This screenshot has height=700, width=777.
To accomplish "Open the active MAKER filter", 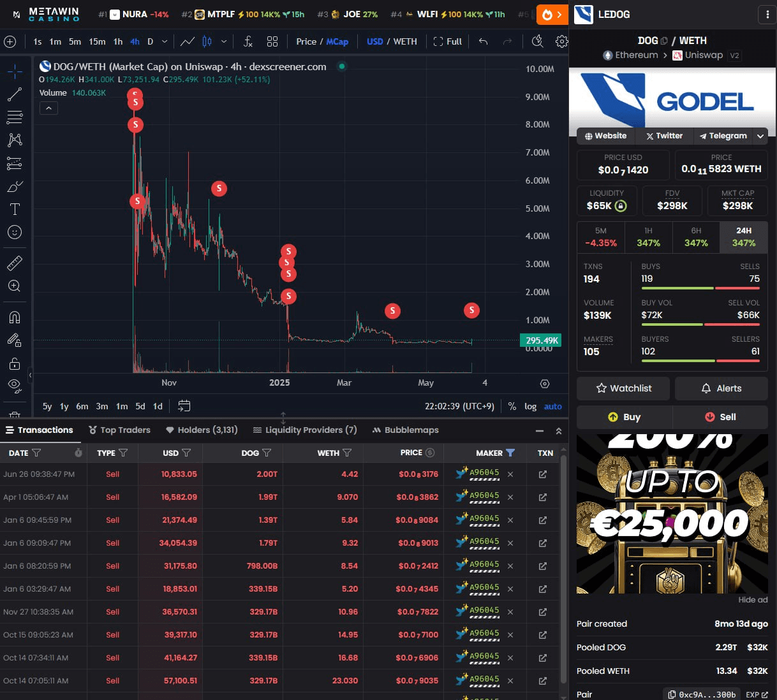I will [x=510, y=453].
